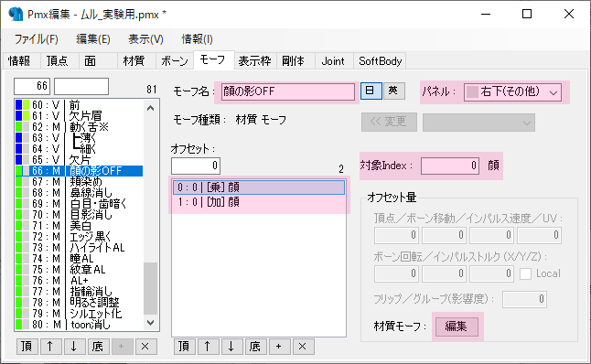Select morph 78 : M 明るさ調整
This screenshot has height=364, width=591.
(x=79, y=302)
